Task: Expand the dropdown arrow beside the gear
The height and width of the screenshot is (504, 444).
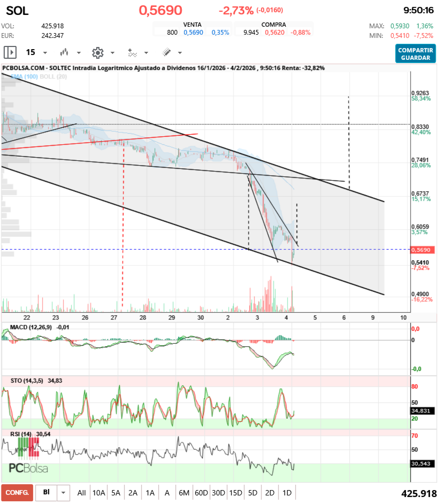Action: [112, 53]
